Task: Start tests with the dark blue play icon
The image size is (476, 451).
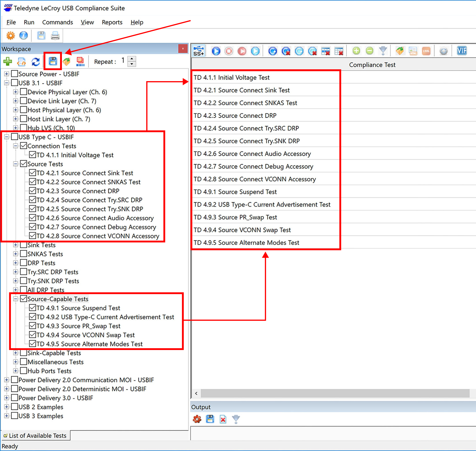Action: [x=216, y=51]
